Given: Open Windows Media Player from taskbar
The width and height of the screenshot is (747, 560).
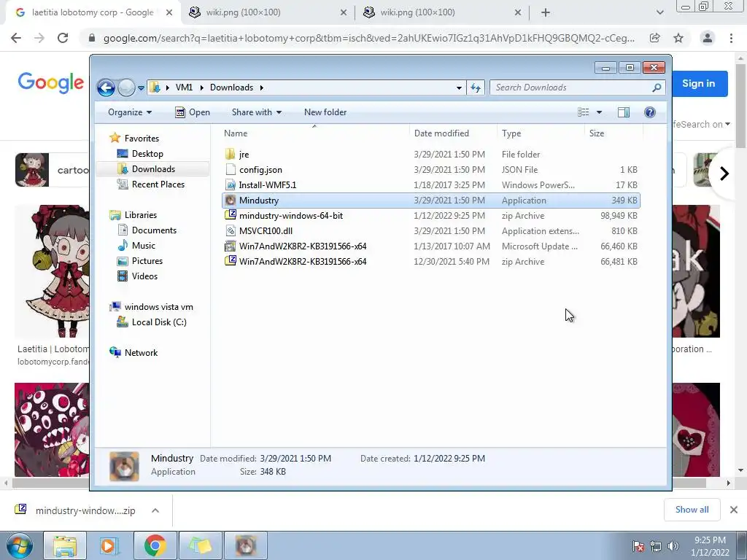Looking at the screenshot, I should [109, 545].
